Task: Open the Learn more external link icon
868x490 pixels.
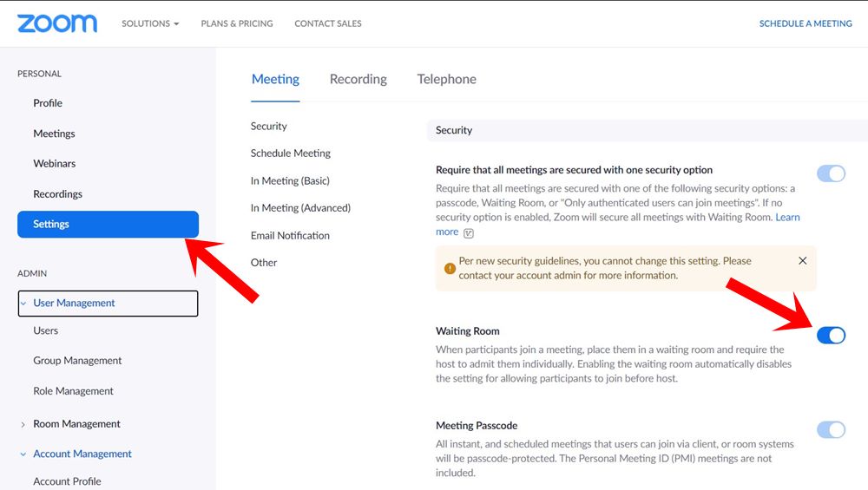Action: click(x=469, y=232)
